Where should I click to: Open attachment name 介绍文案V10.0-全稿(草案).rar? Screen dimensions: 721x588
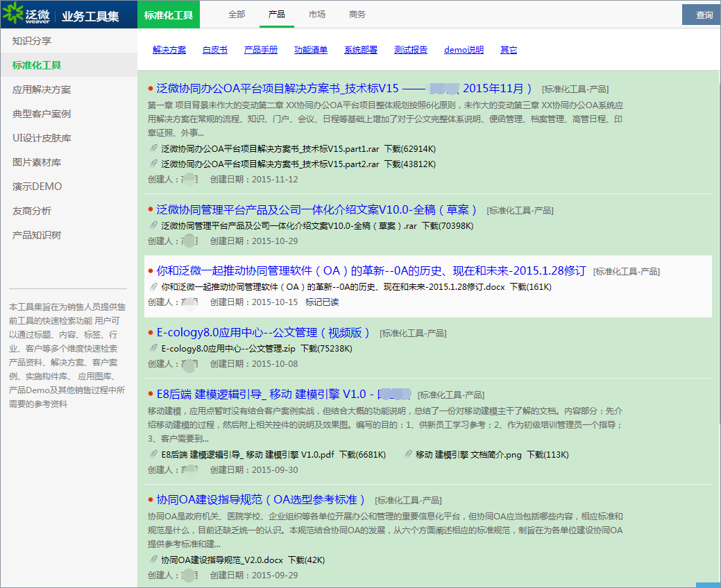pyautogui.click(x=289, y=225)
